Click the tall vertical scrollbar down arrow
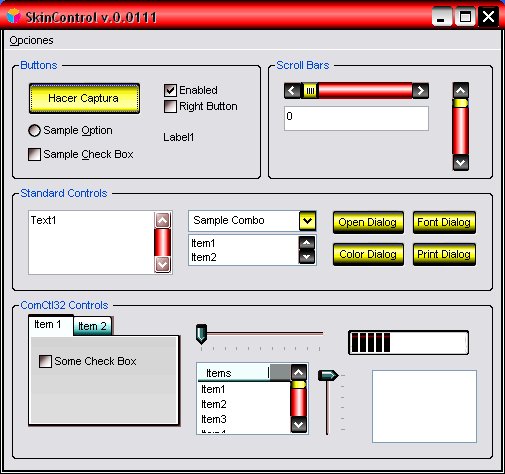Viewport: 505px width, 474px height. click(x=461, y=163)
